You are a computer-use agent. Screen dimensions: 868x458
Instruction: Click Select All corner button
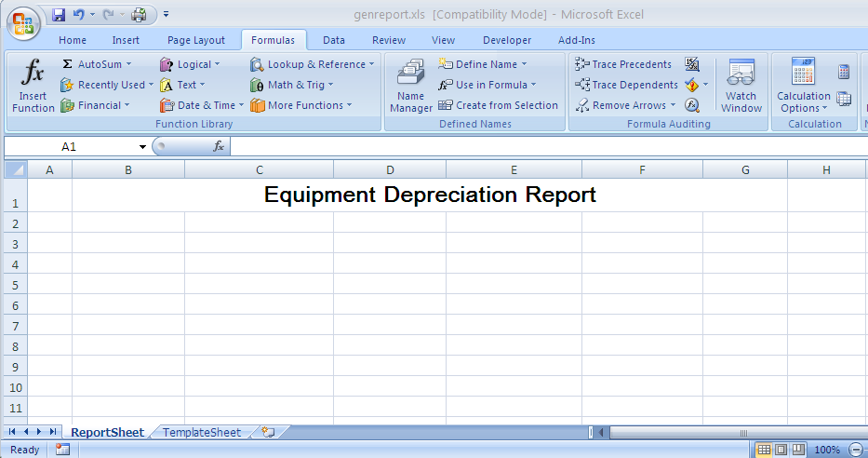tap(16, 169)
